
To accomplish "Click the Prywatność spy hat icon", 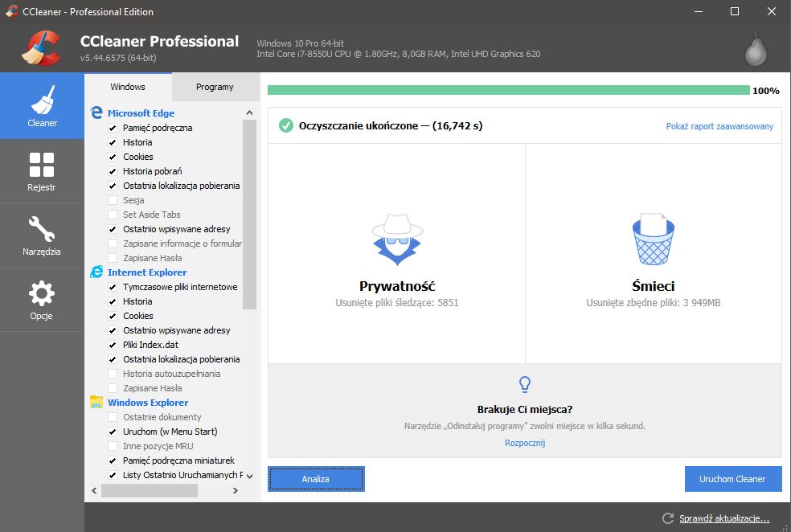I will pyautogui.click(x=397, y=239).
